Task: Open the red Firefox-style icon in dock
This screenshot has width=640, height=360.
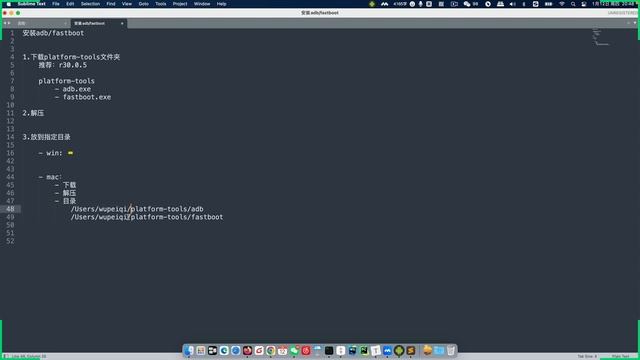Action: pos(247,350)
